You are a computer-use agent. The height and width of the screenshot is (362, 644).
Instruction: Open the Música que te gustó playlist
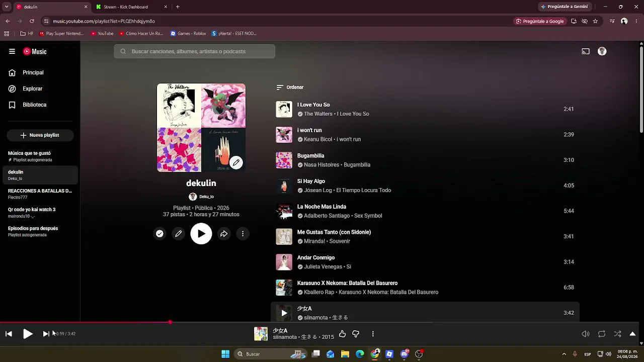[x=40, y=156]
